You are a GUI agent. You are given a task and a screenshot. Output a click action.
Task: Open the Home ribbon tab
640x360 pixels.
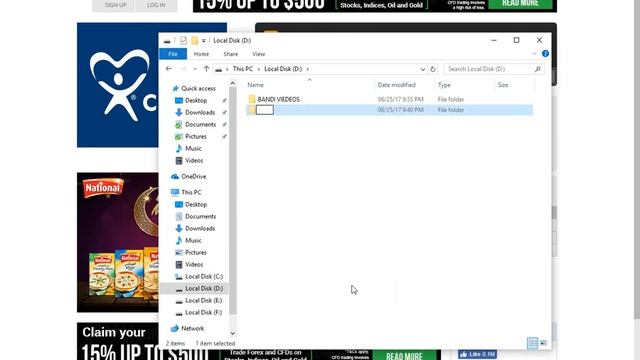point(201,54)
